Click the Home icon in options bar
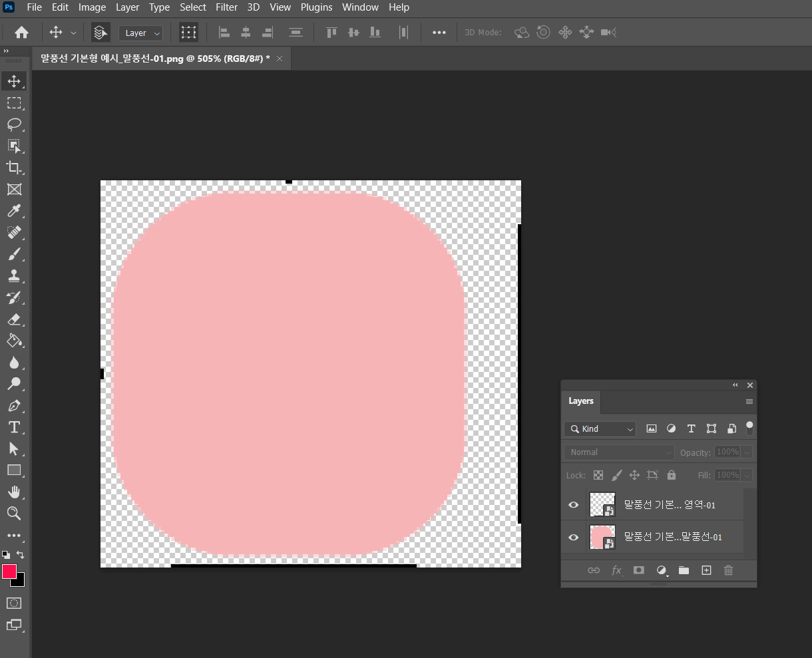This screenshot has height=658, width=812. pyautogui.click(x=21, y=32)
